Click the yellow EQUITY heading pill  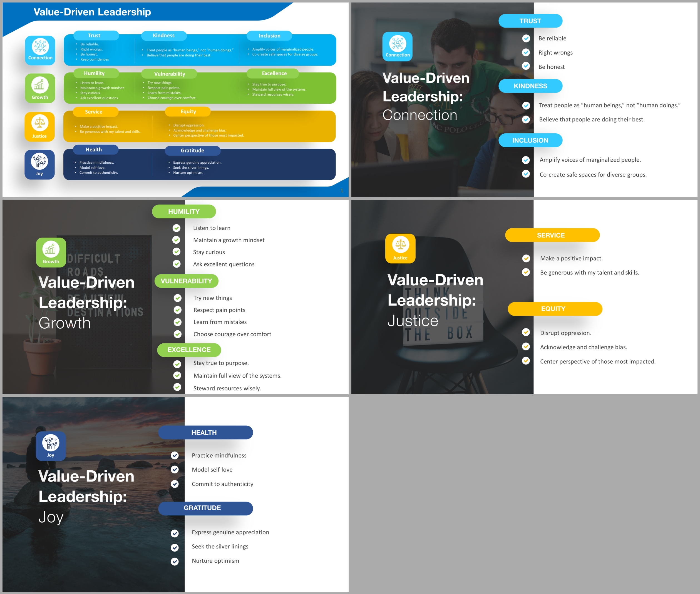pos(555,309)
